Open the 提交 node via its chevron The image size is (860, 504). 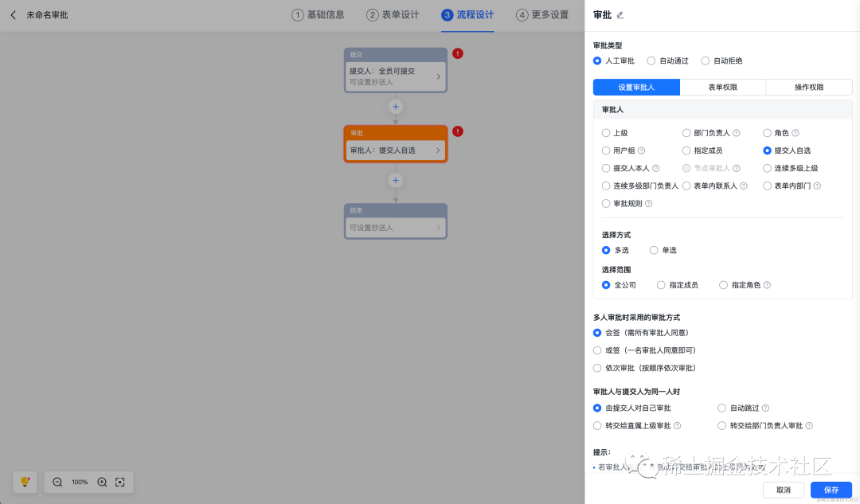438,76
